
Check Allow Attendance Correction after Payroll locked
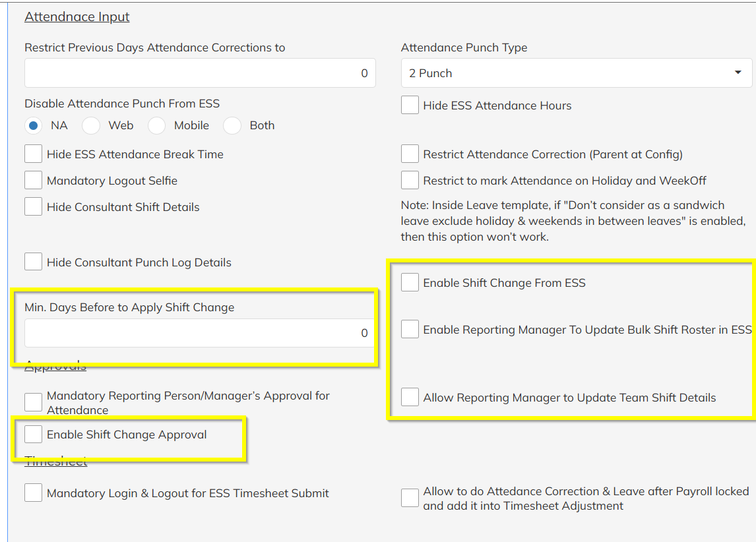pos(410,498)
